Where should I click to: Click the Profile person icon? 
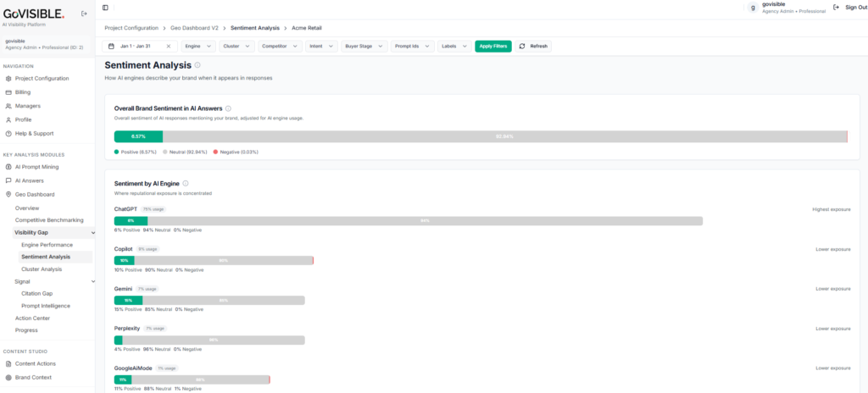8,119
